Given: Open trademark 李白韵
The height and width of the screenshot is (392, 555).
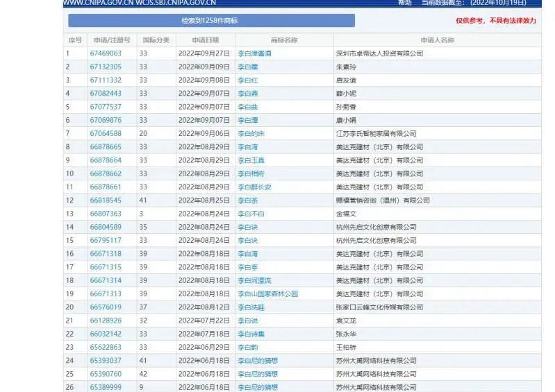Looking at the screenshot, I should pos(248,348).
